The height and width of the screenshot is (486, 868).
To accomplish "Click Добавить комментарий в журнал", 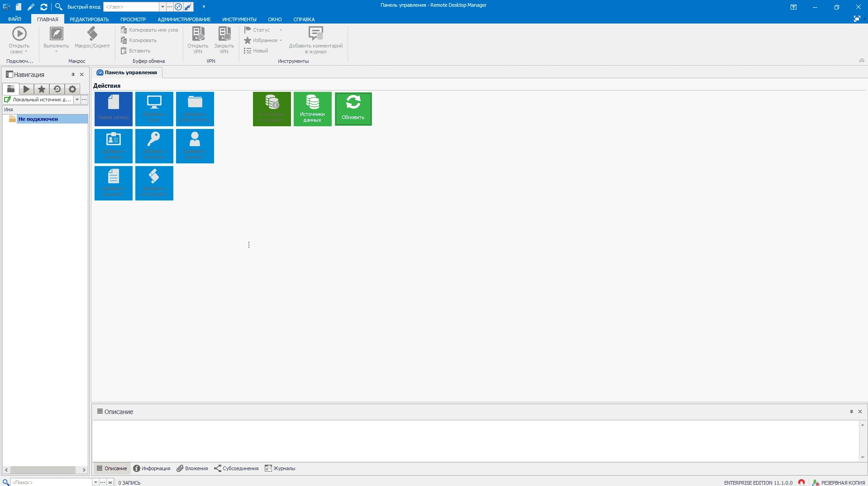I will pyautogui.click(x=316, y=40).
